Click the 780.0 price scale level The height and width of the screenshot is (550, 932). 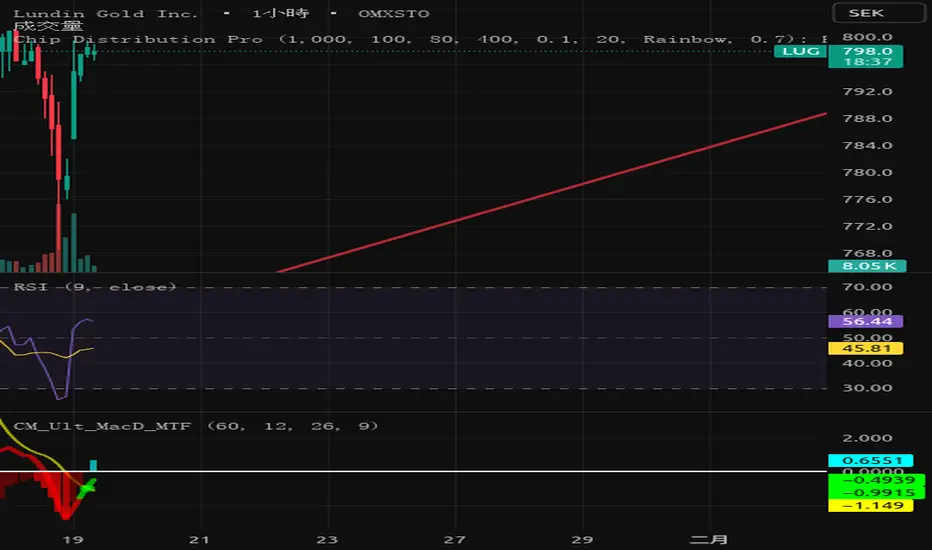[867, 172]
